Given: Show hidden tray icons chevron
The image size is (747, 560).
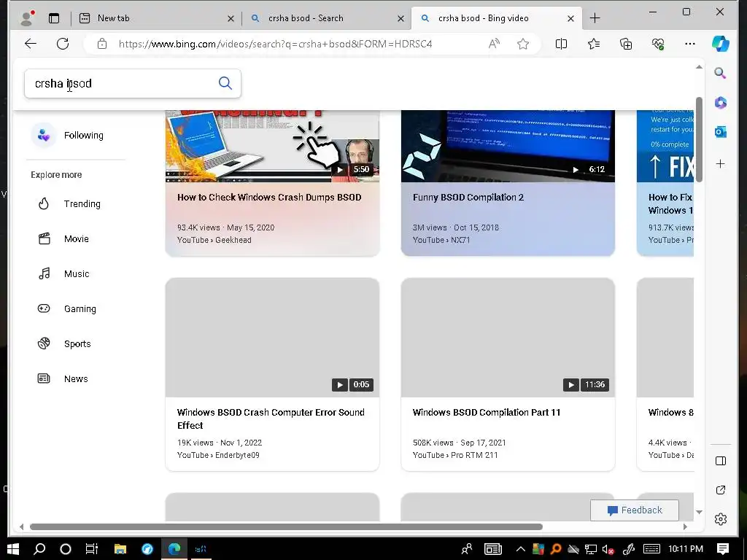Looking at the screenshot, I should [x=520, y=549].
